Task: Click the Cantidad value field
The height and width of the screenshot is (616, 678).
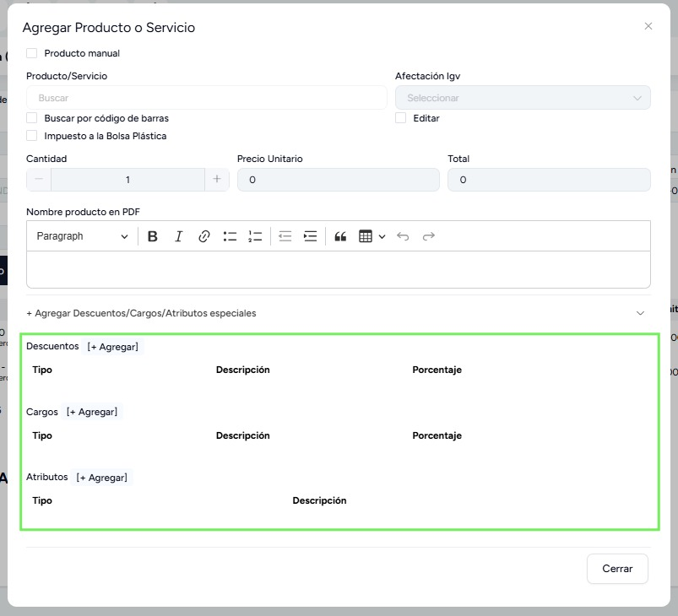Action: tap(128, 180)
